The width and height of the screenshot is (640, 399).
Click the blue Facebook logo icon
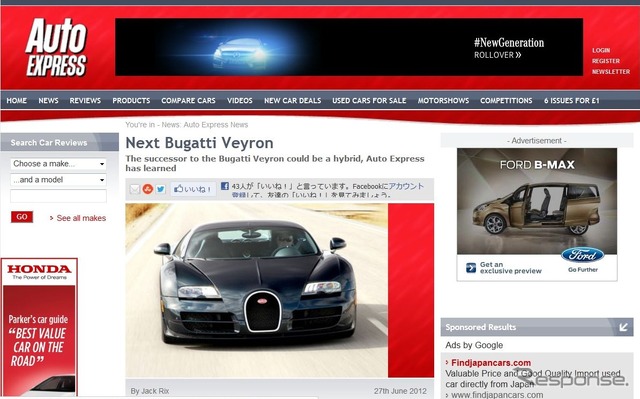pyautogui.click(x=224, y=186)
